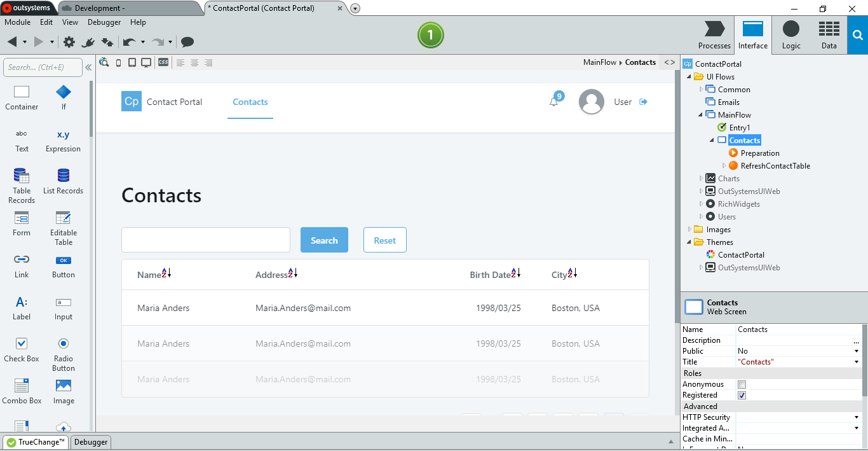This screenshot has width=868, height=451.
Task: Open the Module menu
Action: click(x=18, y=22)
